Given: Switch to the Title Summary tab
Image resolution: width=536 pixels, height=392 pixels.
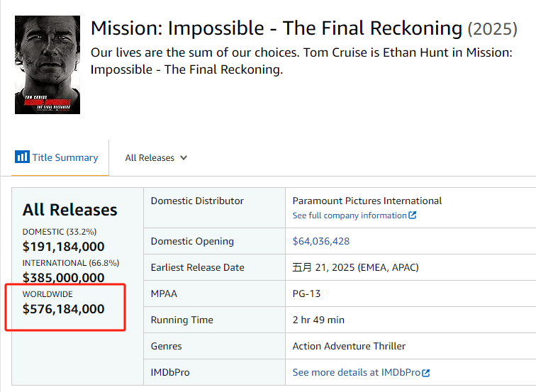Looking at the screenshot, I should pos(57,157).
